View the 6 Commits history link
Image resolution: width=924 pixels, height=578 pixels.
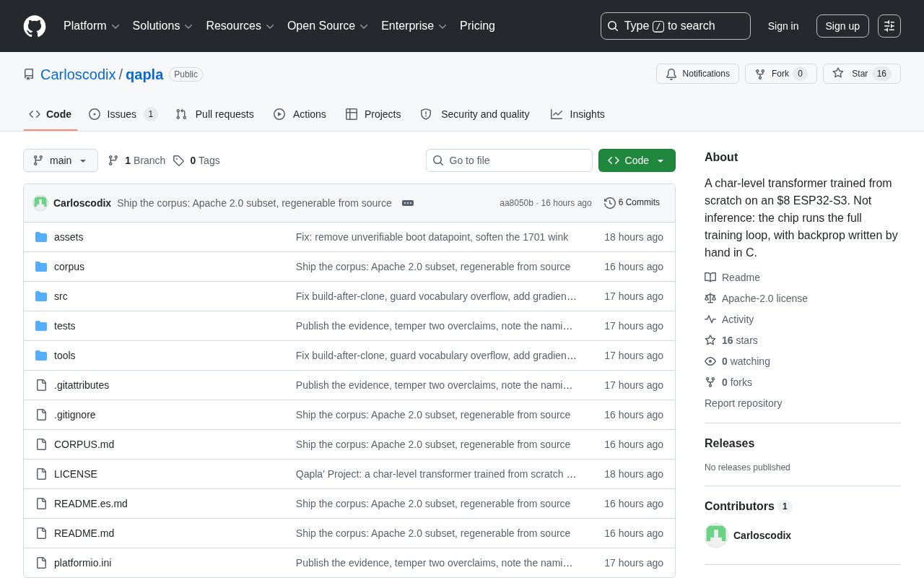[632, 203]
